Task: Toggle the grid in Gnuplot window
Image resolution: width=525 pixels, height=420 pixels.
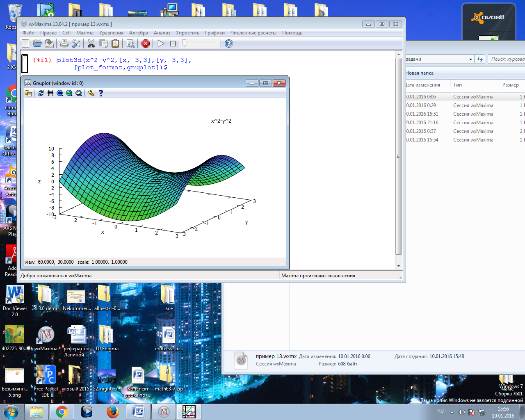Action: pos(50,93)
